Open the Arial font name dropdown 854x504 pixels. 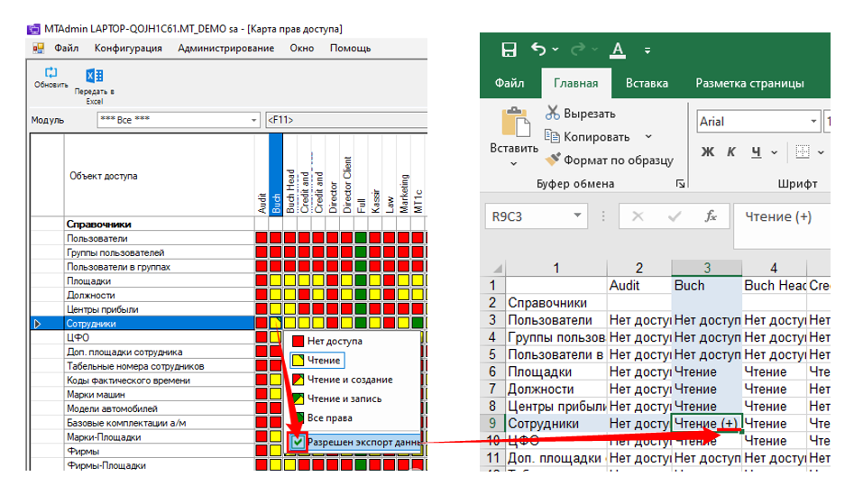(x=814, y=122)
